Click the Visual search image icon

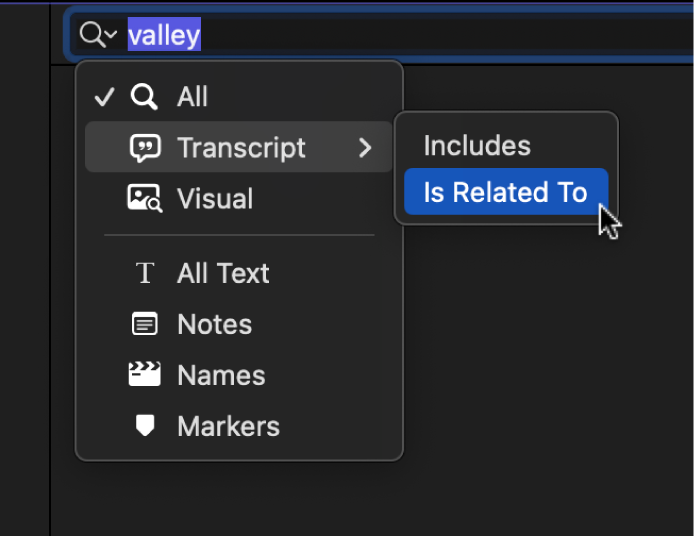(x=145, y=199)
